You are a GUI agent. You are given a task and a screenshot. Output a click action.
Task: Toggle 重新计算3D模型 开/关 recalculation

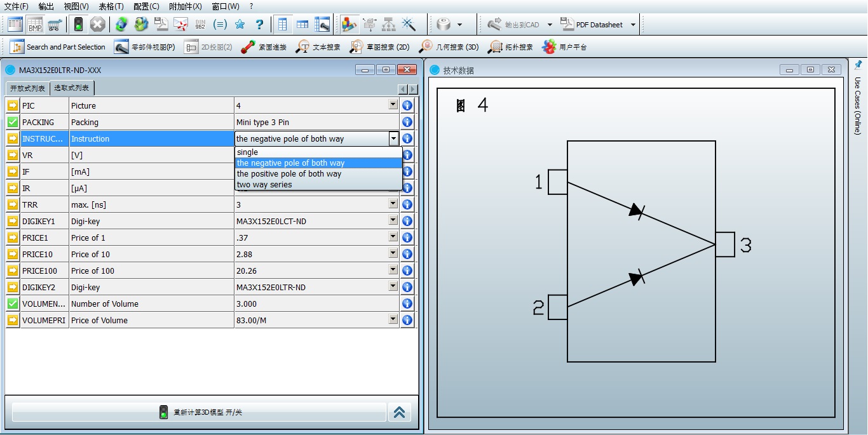coord(199,412)
